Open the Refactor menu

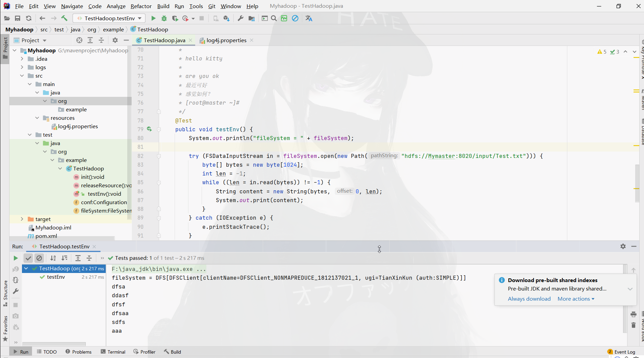click(x=141, y=6)
